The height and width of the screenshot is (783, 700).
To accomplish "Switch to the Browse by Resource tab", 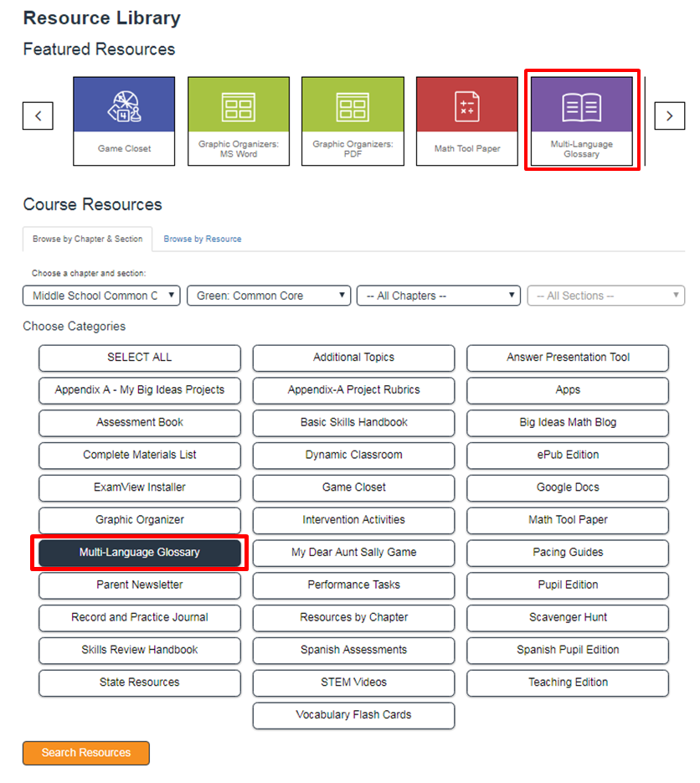I will 202,240.
